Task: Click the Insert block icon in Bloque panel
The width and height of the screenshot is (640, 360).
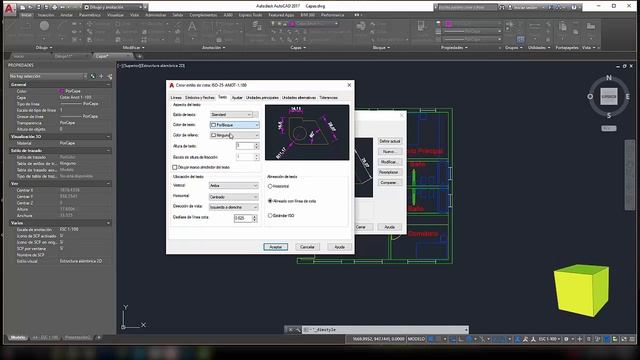Action: point(361,27)
